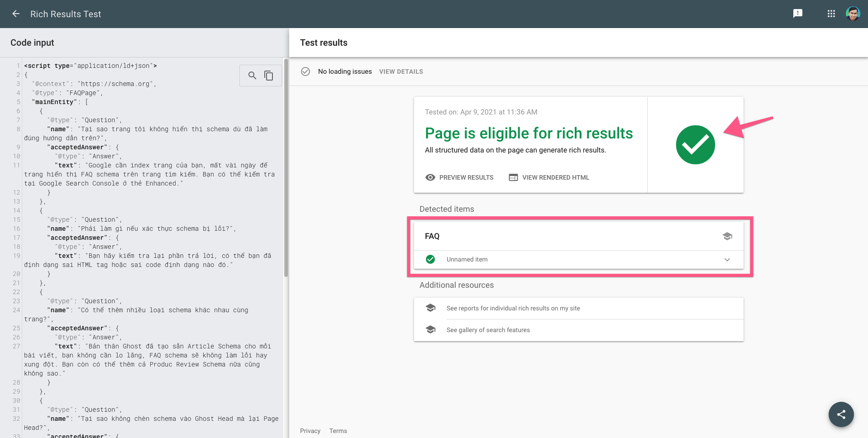Click the rendered HTML window icon
The image size is (868, 438).
click(x=513, y=177)
